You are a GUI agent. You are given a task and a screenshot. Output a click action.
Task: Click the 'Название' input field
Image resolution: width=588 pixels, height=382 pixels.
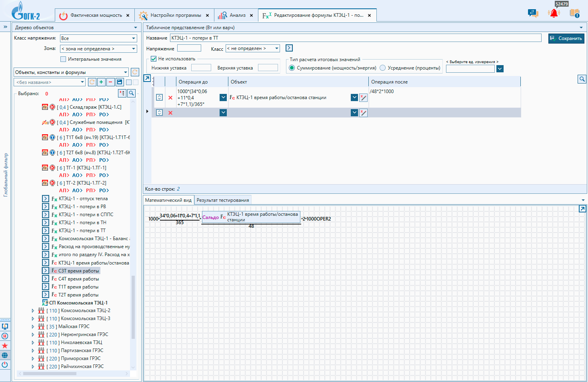(356, 38)
